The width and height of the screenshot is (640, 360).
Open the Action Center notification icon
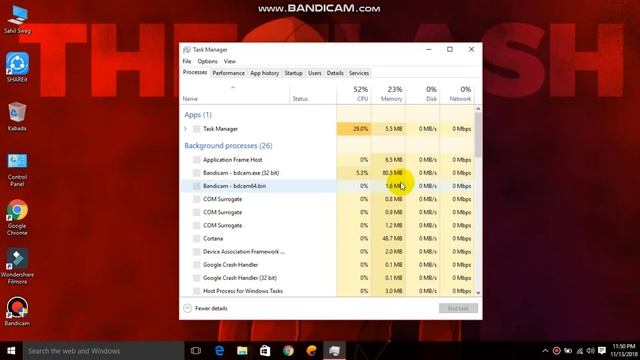coord(602,351)
